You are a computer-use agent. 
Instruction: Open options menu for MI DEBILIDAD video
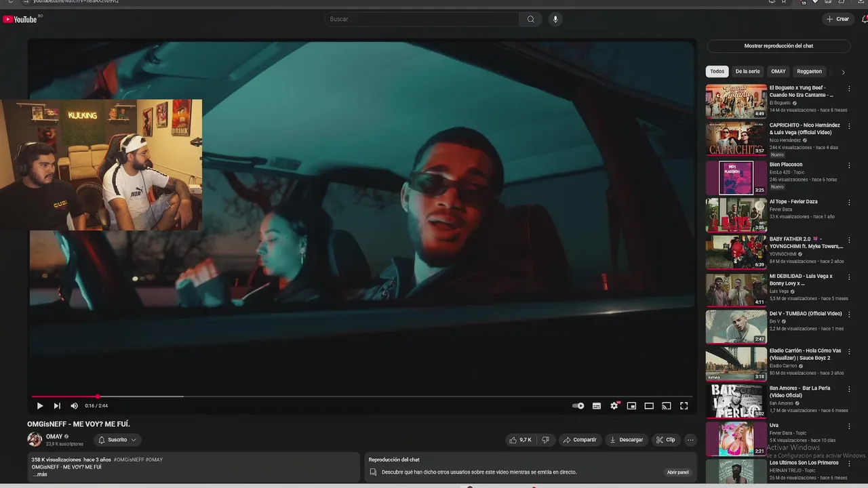848,277
